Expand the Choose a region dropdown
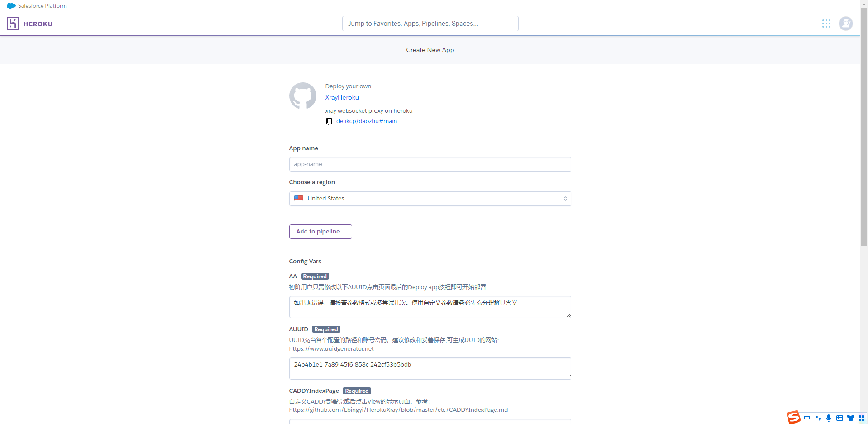Screen dimensions: 868x424 pyautogui.click(x=430, y=199)
